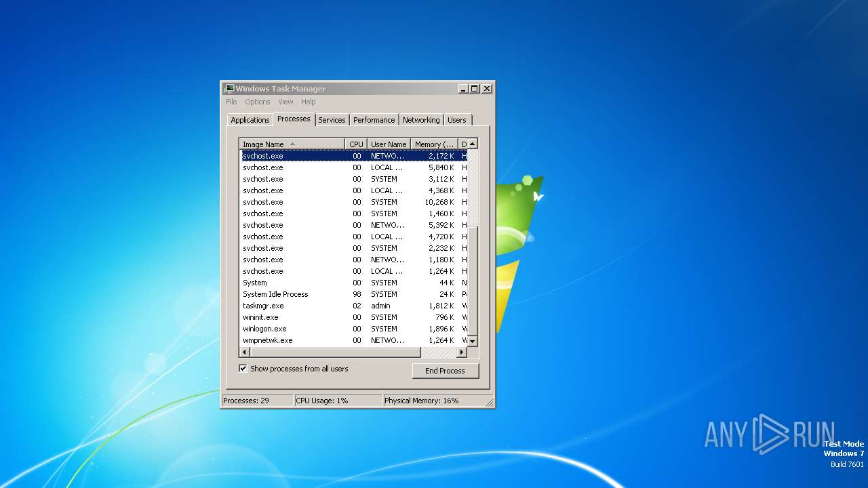868x488 pixels.
Task: Click the 98 CPU value cell
Action: 357,294
